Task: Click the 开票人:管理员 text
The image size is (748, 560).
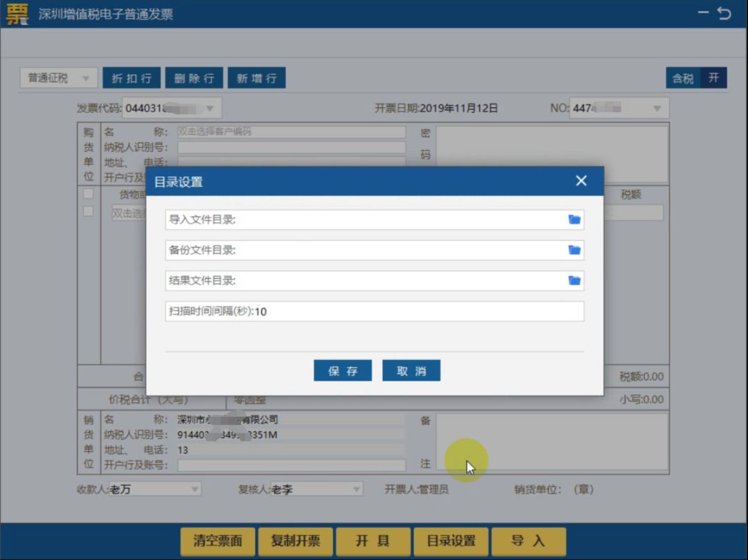Action: (x=416, y=489)
